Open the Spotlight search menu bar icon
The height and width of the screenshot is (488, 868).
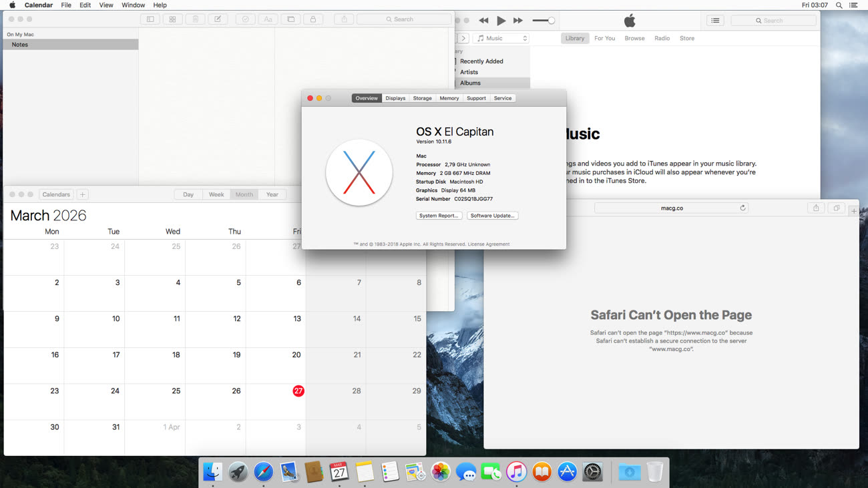(x=839, y=5)
